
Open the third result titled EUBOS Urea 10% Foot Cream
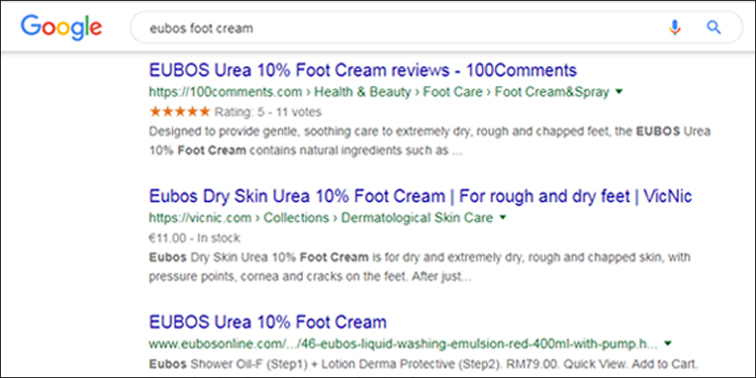(x=268, y=322)
